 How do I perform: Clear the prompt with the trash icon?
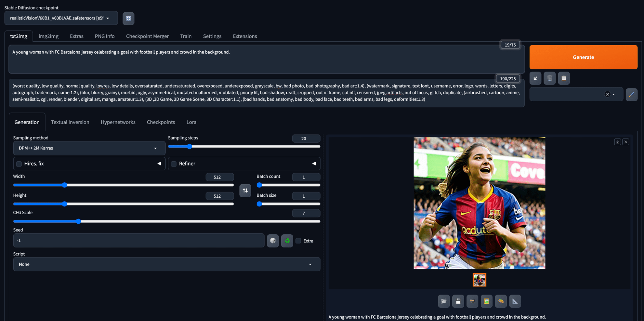pos(550,78)
